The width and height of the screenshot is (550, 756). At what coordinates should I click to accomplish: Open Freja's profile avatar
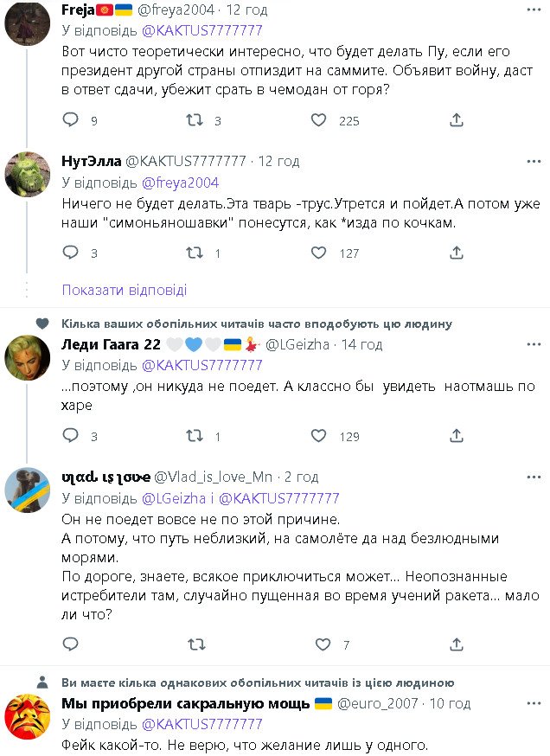28,23
